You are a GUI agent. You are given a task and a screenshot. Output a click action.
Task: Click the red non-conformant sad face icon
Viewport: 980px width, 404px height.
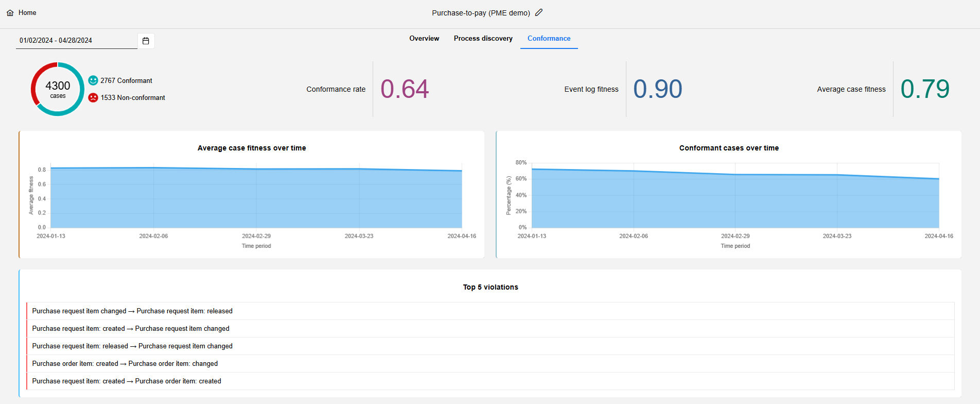93,97
